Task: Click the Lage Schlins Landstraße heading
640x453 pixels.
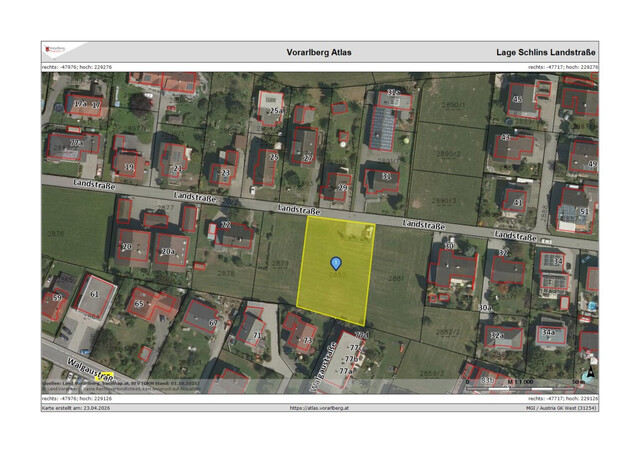Action: point(546,51)
